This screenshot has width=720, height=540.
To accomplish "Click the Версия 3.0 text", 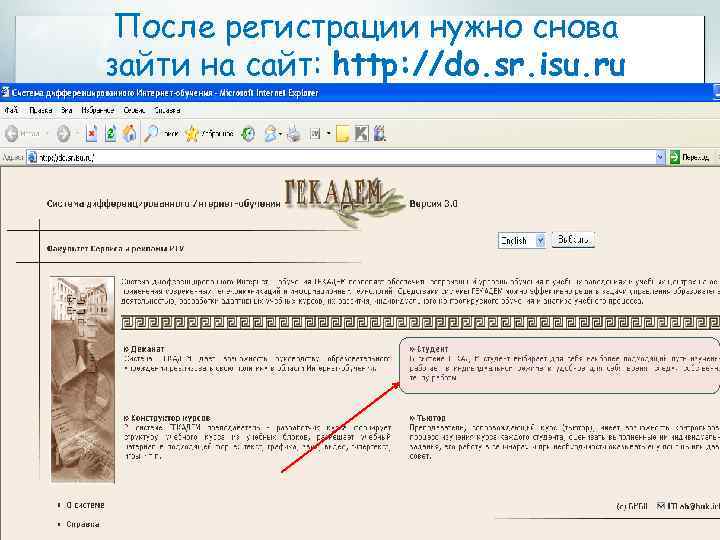I will [433, 203].
